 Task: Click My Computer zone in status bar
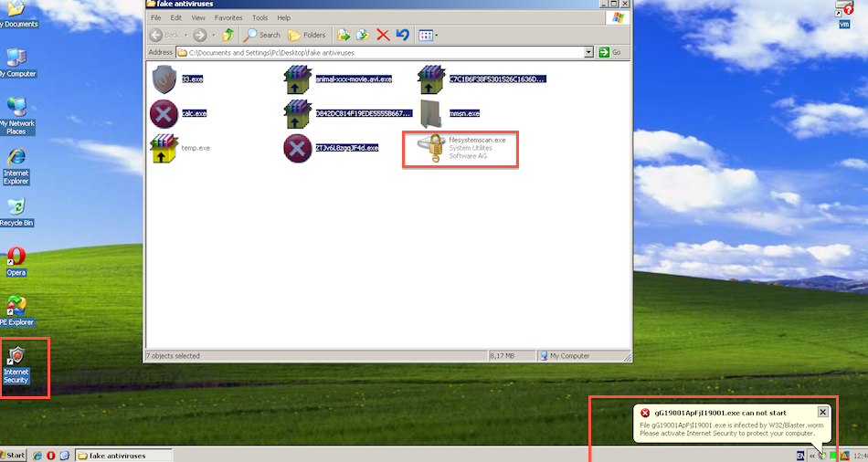coord(565,356)
